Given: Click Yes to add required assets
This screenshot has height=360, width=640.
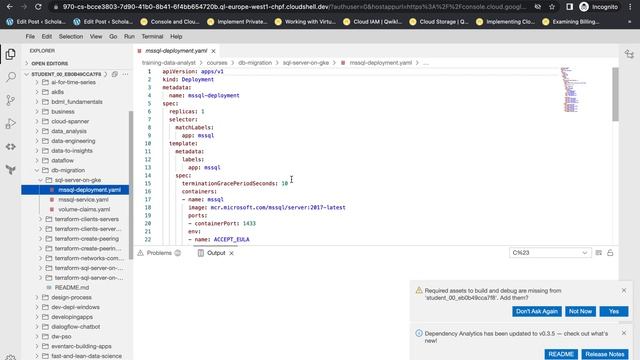Looking at the screenshot, I should [x=614, y=311].
